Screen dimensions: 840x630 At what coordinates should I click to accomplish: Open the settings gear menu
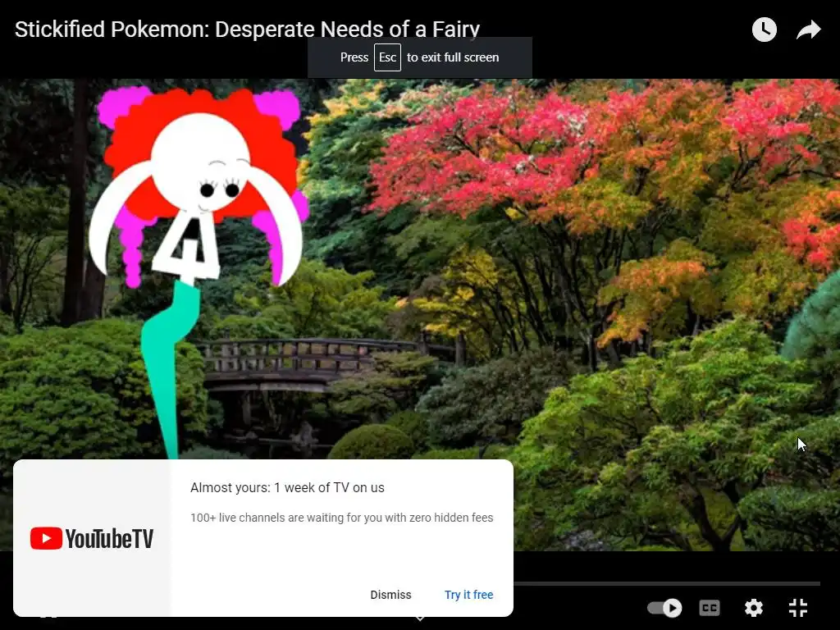coord(754,608)
